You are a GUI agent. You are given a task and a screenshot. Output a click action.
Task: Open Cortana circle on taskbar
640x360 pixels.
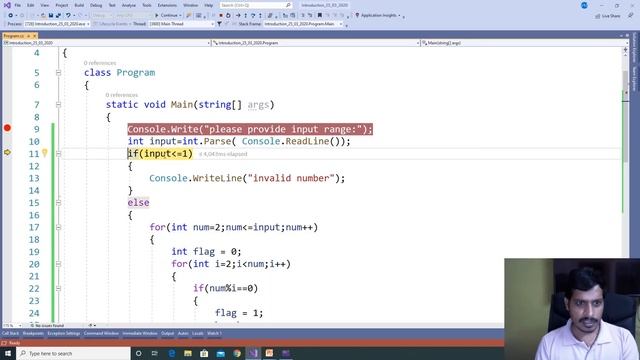pyautogui.click(x=138, y=353)
